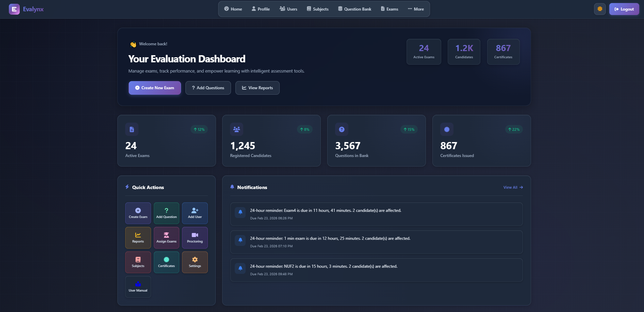644x312 pixels.
Task: Click the Create New Exam button
Action: tap(155, 88)
